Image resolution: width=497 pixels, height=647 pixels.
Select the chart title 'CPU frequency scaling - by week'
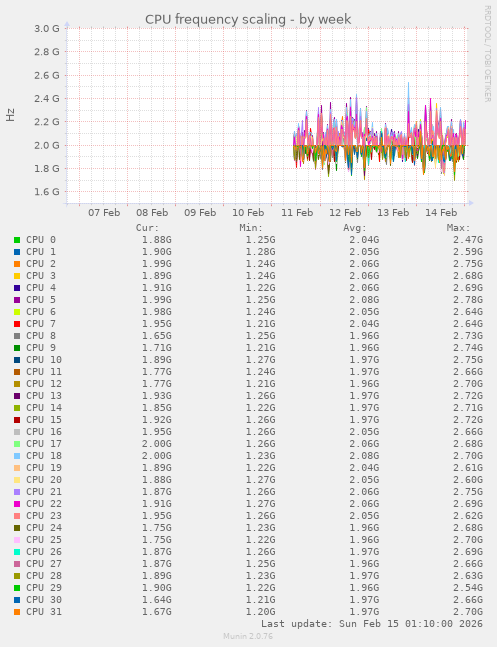point(248,19)
